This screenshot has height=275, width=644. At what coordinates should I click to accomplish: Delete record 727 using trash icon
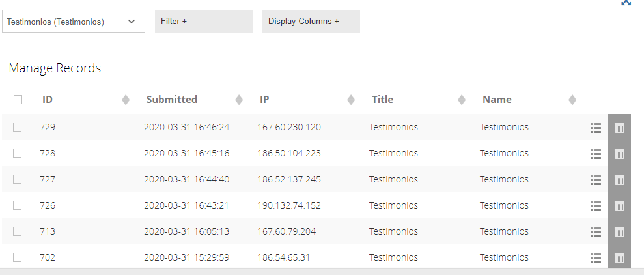(x=619, y=180)
